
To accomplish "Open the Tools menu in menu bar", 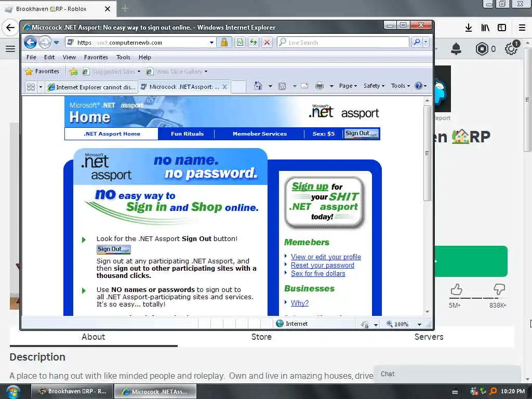I will (x=123, y=57).
